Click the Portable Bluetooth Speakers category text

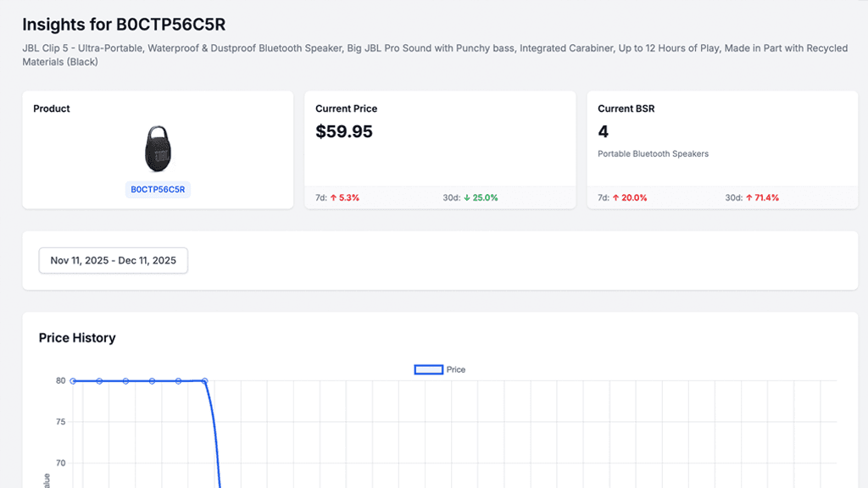point(653,154)
